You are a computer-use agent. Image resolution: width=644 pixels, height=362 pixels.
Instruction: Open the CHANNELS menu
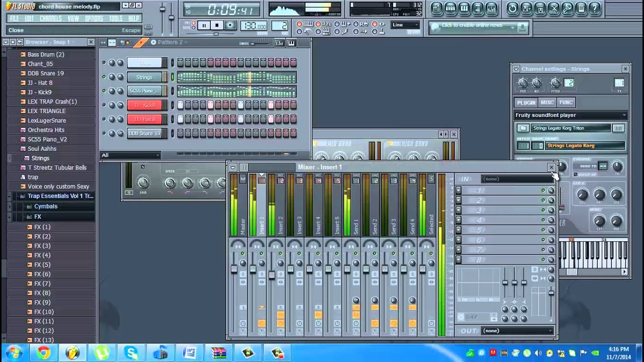coord(50,19)
